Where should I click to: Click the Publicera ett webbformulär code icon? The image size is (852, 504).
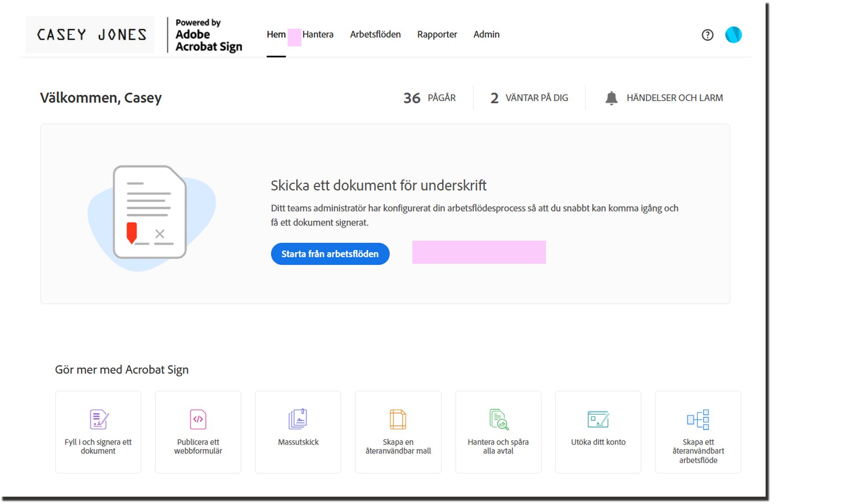198,419
